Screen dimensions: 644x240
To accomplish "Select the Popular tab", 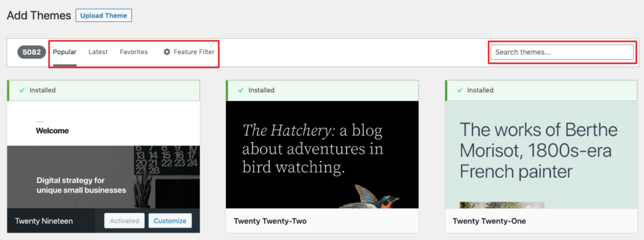I will point(65,52).
